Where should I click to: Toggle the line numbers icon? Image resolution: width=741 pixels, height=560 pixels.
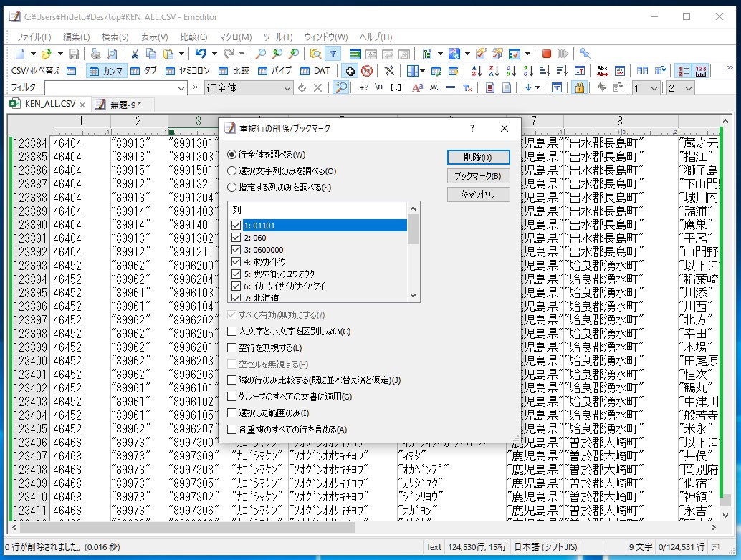[684, 71]
